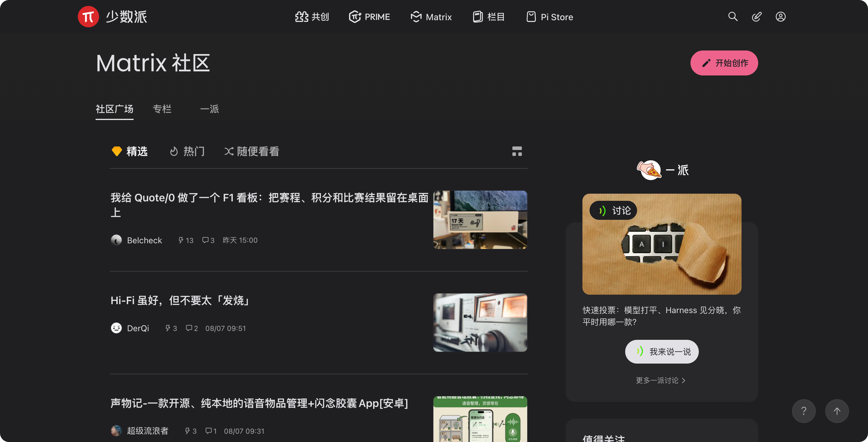Open the 快速投票 Harness discussion text
This screenshot has height=442, width=868.
[x=662, y=316]
